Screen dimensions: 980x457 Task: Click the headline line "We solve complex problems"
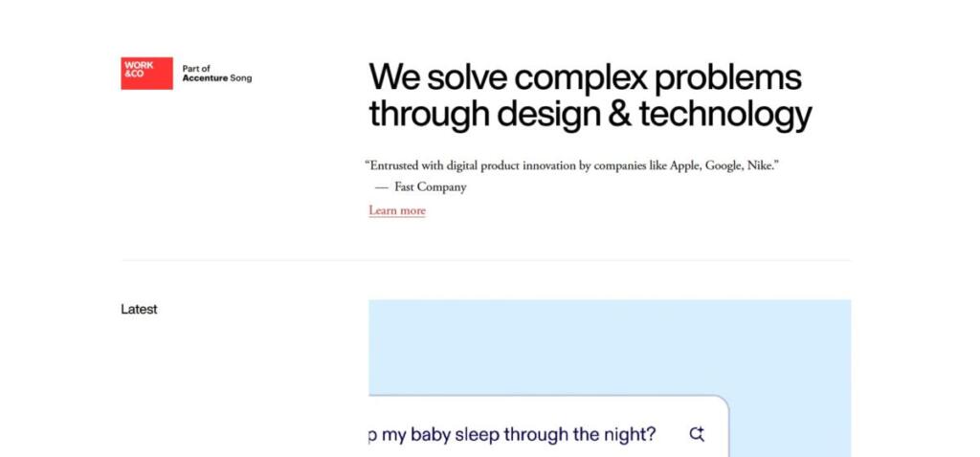tap(585, 76)
